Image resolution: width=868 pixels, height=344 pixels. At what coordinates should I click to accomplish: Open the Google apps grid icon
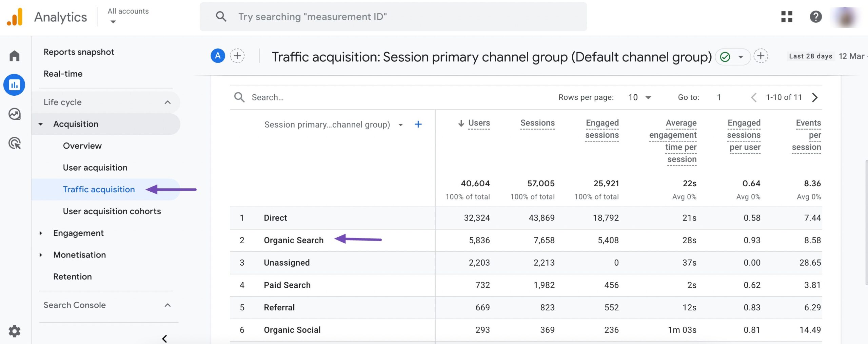tap(787, 17)
